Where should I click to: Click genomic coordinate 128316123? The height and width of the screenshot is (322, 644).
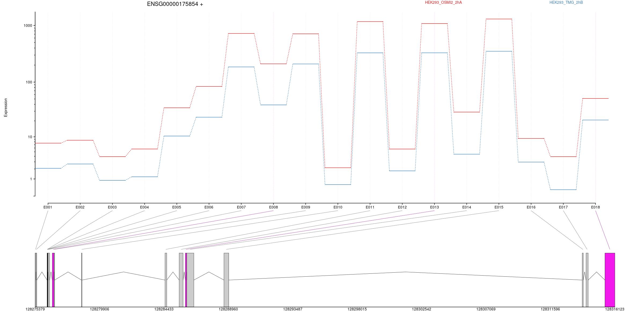[615, 309]
